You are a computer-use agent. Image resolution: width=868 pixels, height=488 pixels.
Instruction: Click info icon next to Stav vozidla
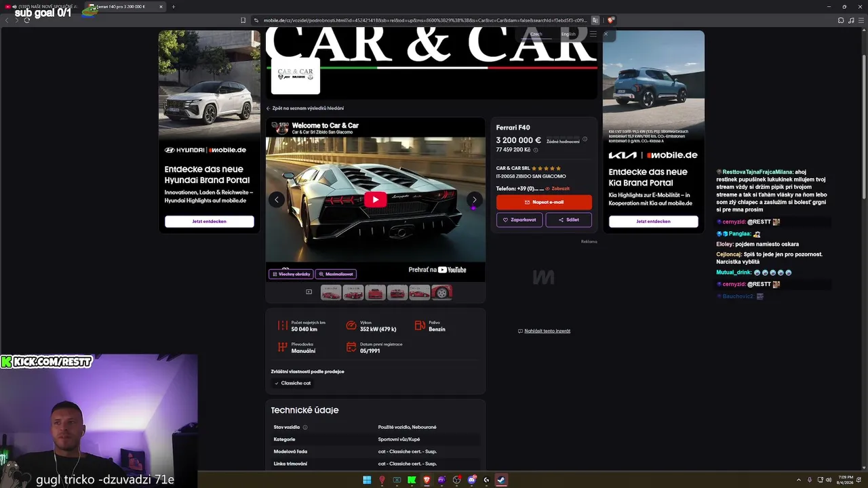click(x=305, y=428)
